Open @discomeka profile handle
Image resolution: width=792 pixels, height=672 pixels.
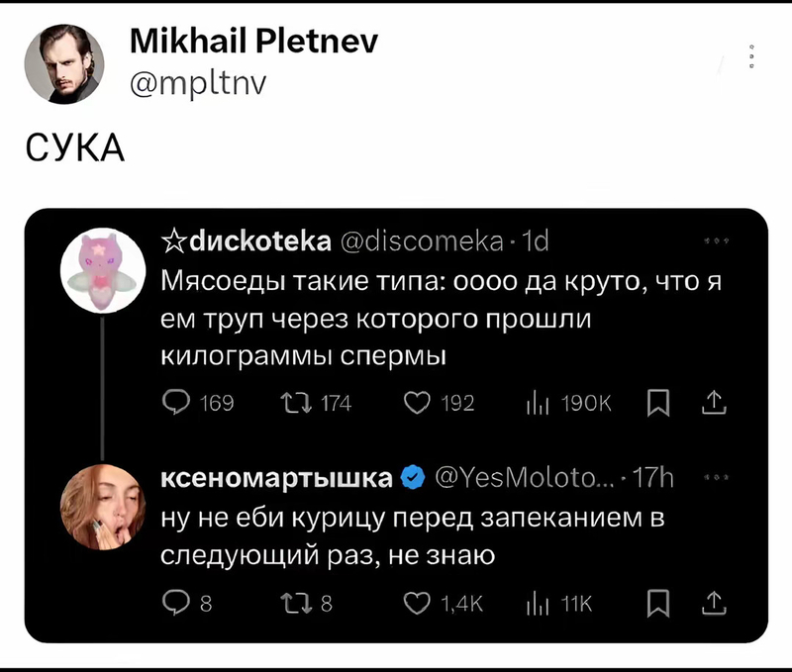click(x=423, y=241)
